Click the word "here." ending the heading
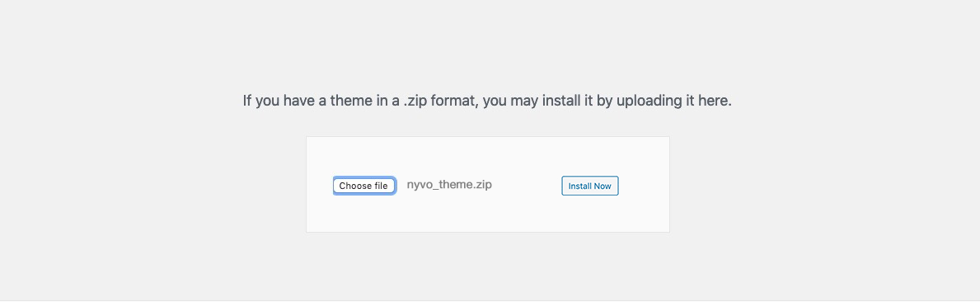 [715, 100]
